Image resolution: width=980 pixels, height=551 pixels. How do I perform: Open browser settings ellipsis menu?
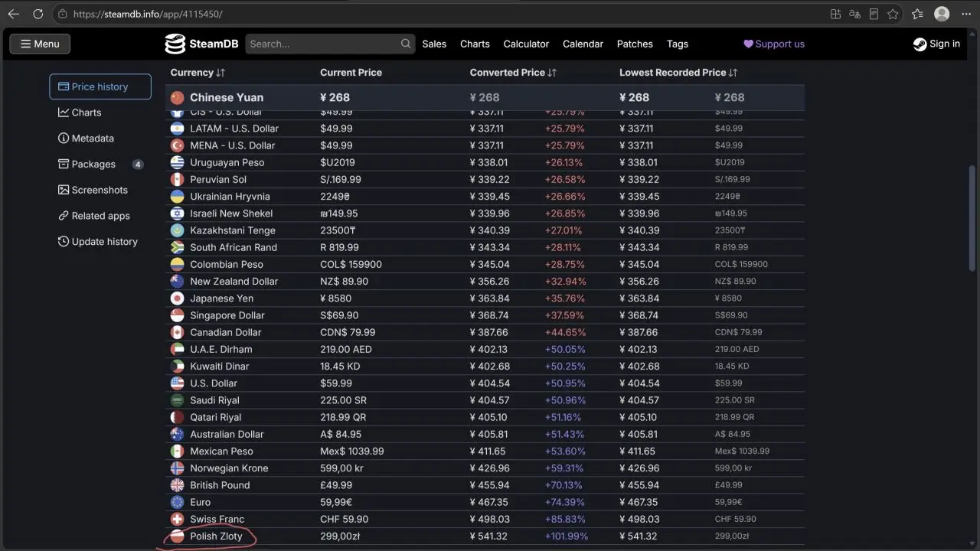click(966, 14)
